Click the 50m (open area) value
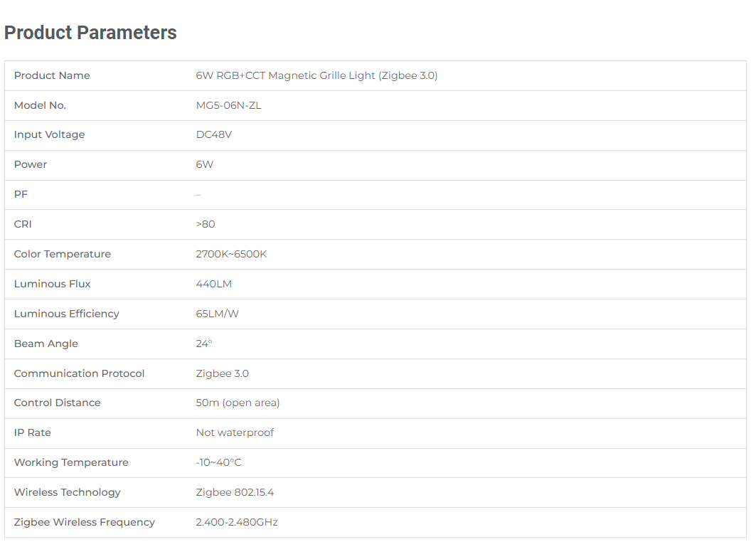 pyautogui.click(x=238, y=403)
